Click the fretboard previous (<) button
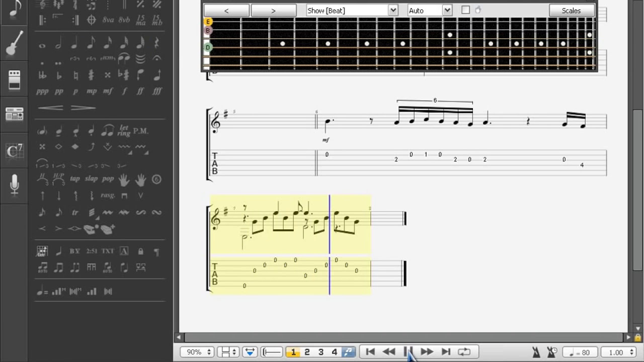 [226, 10]
